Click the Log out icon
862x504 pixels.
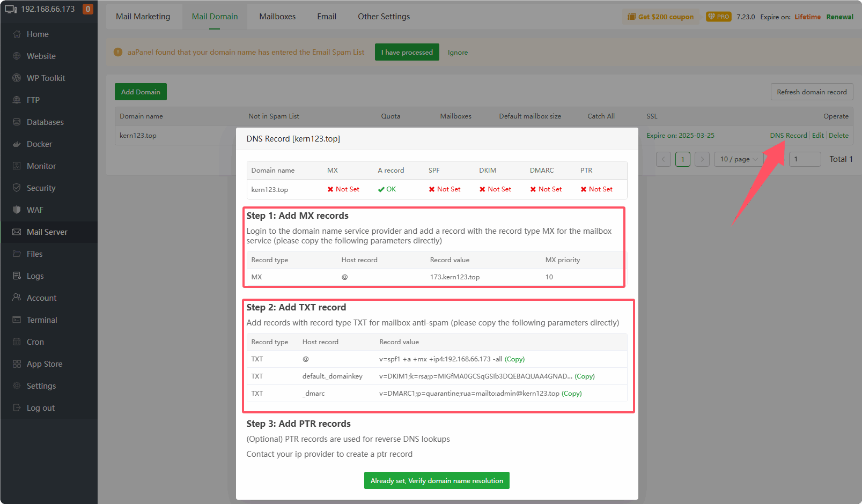(17, 407)
